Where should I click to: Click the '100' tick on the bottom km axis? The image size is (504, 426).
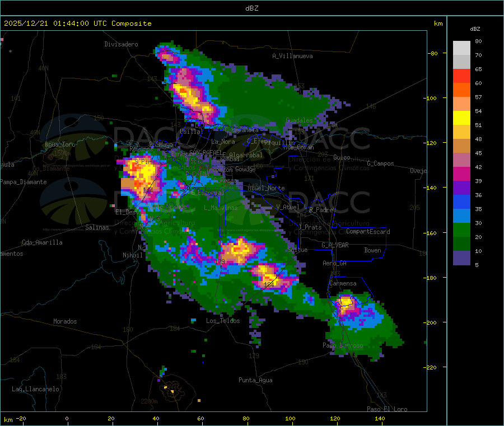[290, 418]
